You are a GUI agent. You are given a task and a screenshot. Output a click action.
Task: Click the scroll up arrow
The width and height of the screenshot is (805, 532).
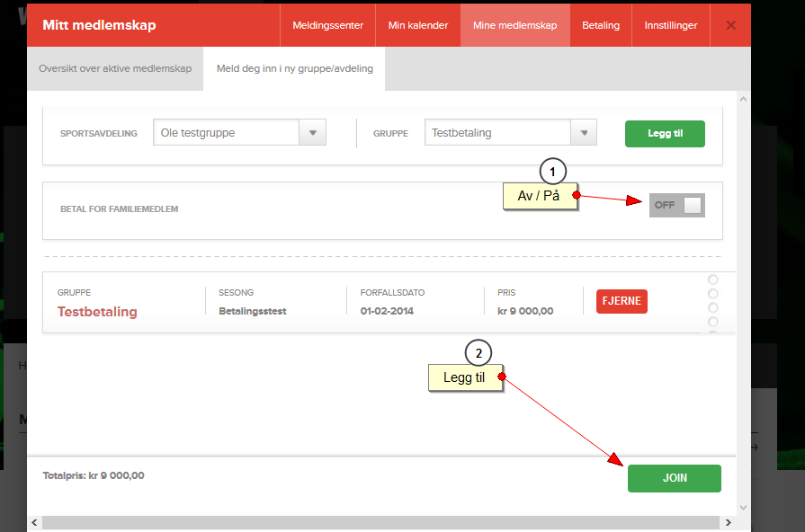pyautogui.click(x=743, y=99)
